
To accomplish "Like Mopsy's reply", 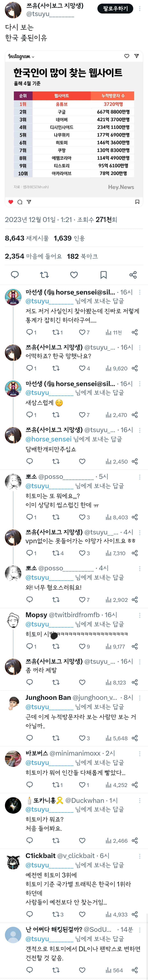I will 82,646.
